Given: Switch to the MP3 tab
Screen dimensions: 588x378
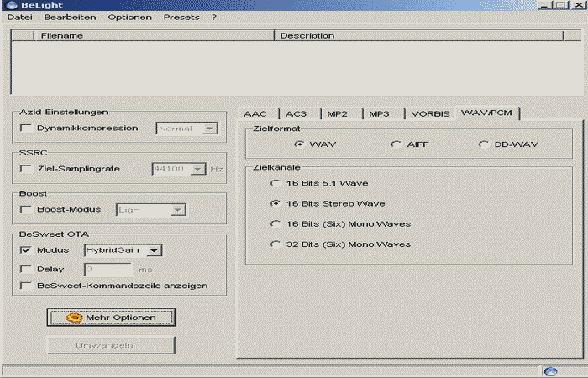Looking at the screenshot, I should (x=379, y=113).
